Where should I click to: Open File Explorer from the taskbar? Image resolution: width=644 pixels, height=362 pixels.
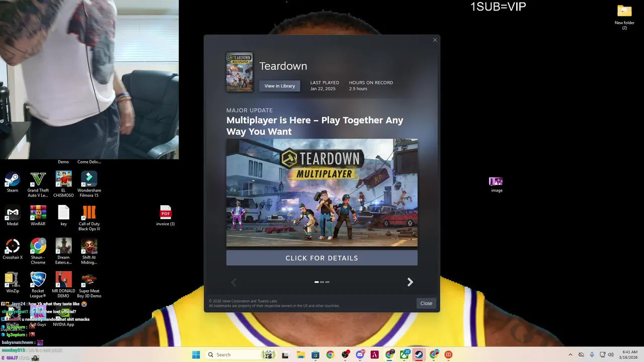coord(300,354)
